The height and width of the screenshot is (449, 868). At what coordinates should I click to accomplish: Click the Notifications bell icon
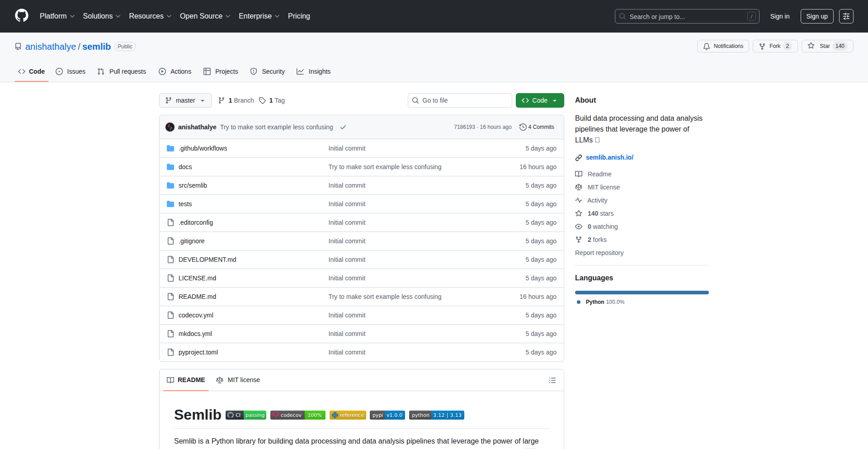707,46
